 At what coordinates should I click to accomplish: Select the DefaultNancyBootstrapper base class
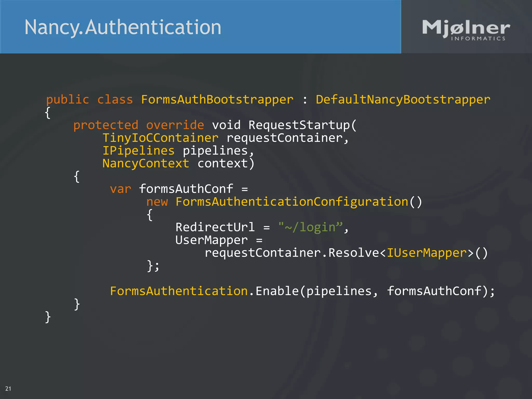pyautogui.click(x=403, y=100)
